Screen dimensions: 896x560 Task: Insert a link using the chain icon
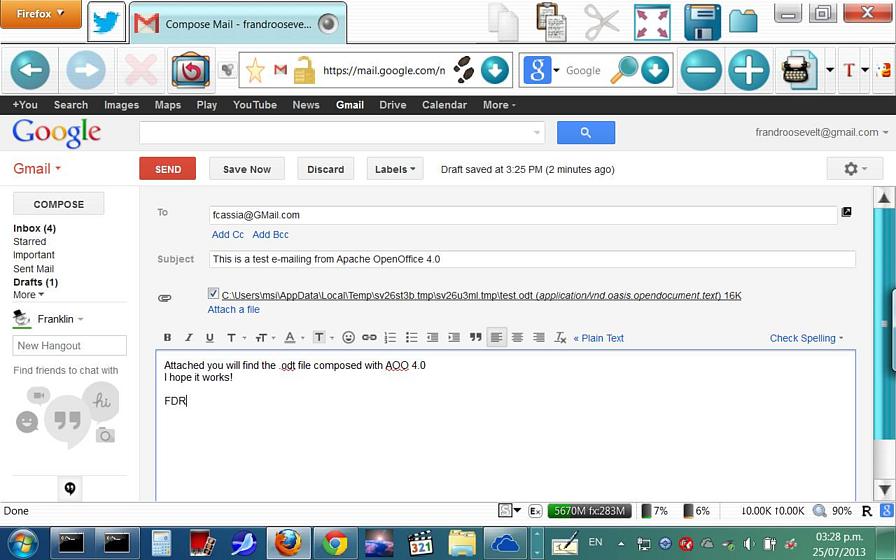pos(369,337)
